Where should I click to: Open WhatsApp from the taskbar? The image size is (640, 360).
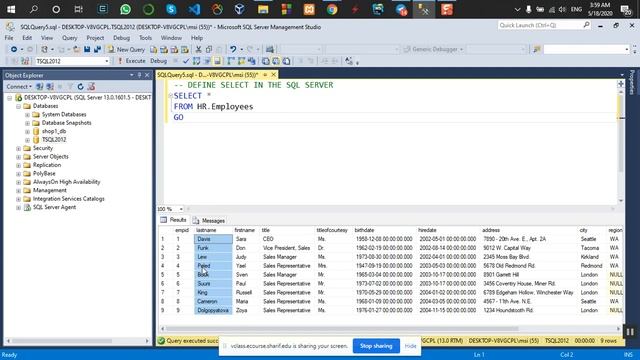125,9
